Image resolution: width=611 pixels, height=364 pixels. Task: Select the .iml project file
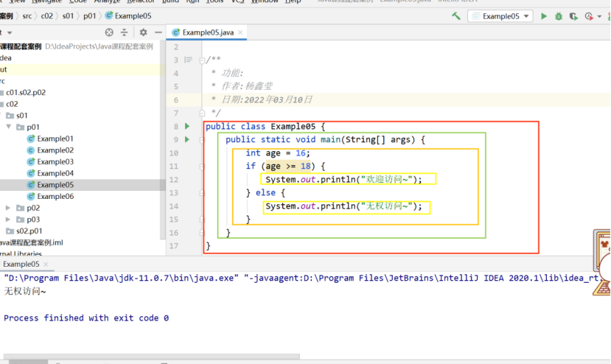coord(32,242)
